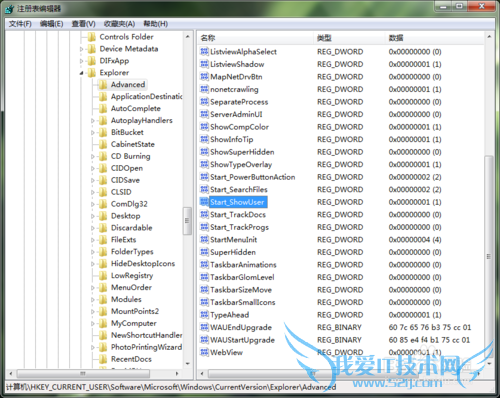Click the tree pane vertical scrollbar thumb
This screenshot has height=398, width=500.
187,221
